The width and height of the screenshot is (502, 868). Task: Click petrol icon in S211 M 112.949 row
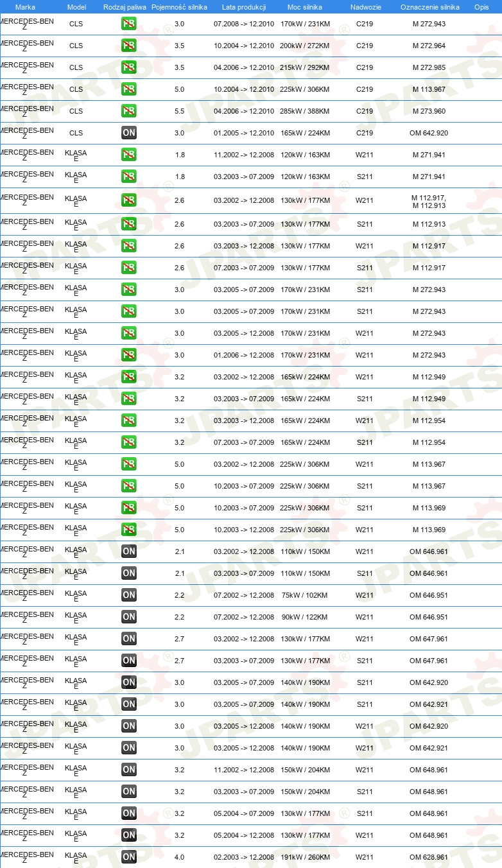click(x=129, y=399)
